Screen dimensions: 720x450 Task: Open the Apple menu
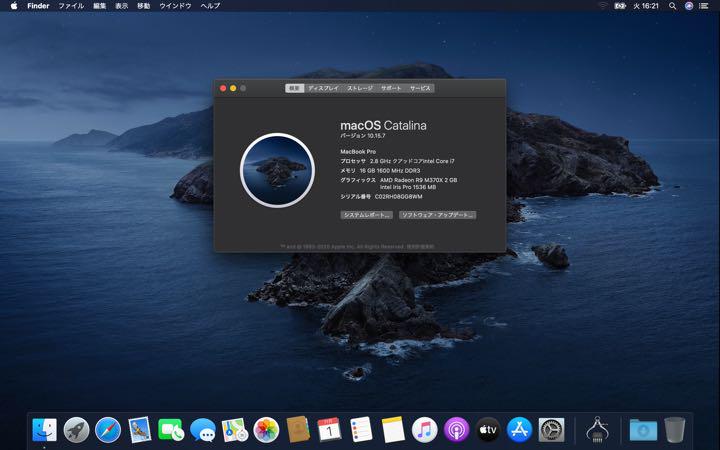pos(14,6)
